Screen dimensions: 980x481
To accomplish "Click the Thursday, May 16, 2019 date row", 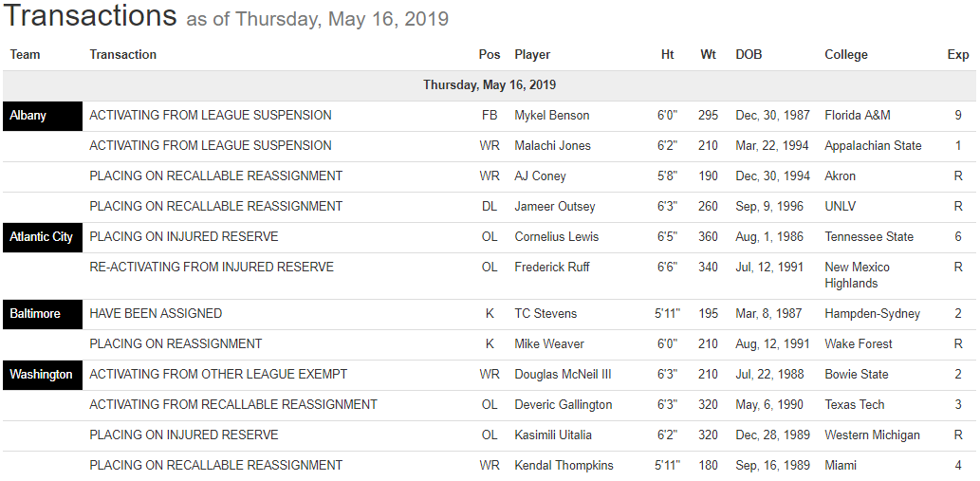I will [x=490, y=85].
